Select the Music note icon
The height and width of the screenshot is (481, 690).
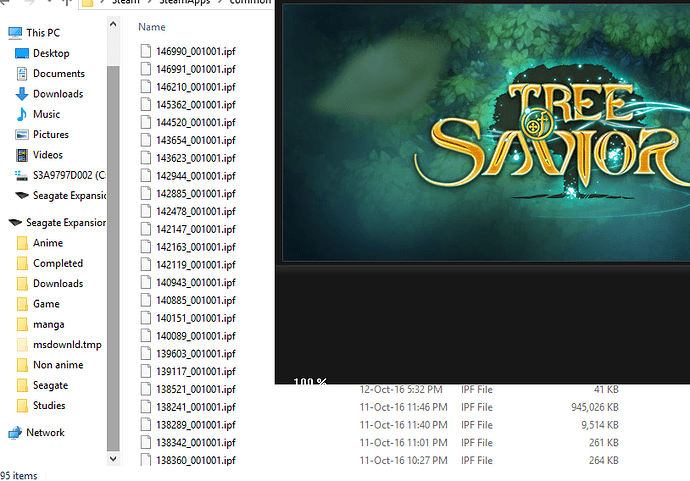click(22, 114)
